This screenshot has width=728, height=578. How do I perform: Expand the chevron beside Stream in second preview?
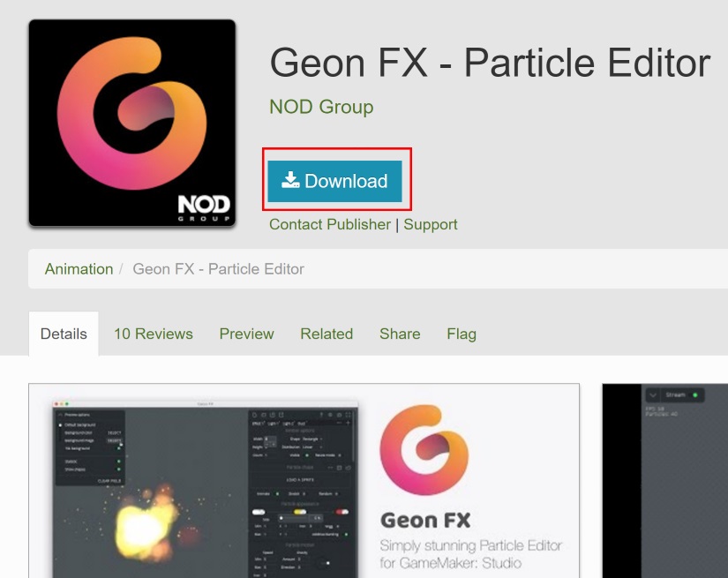653,395
